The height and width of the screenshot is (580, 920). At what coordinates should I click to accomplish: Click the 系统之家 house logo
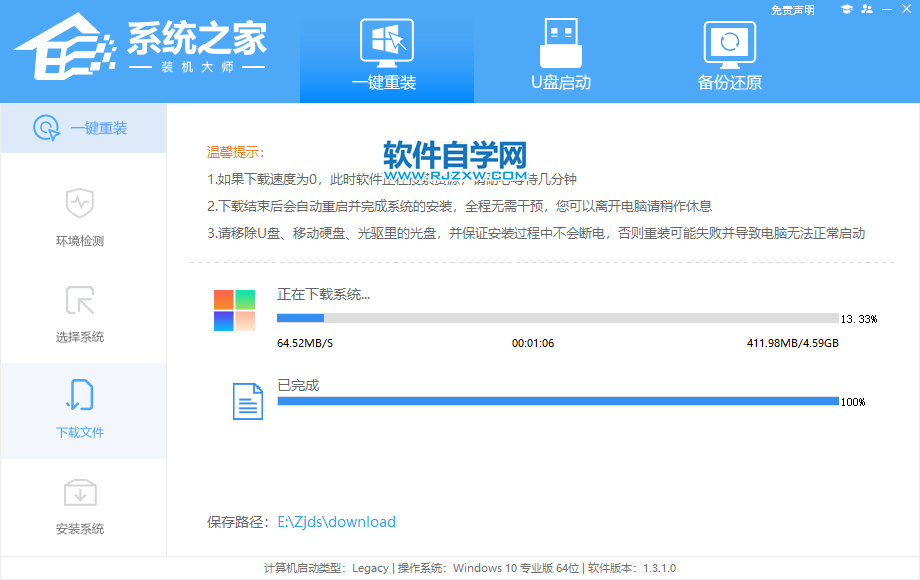click(x=63, y=47)
